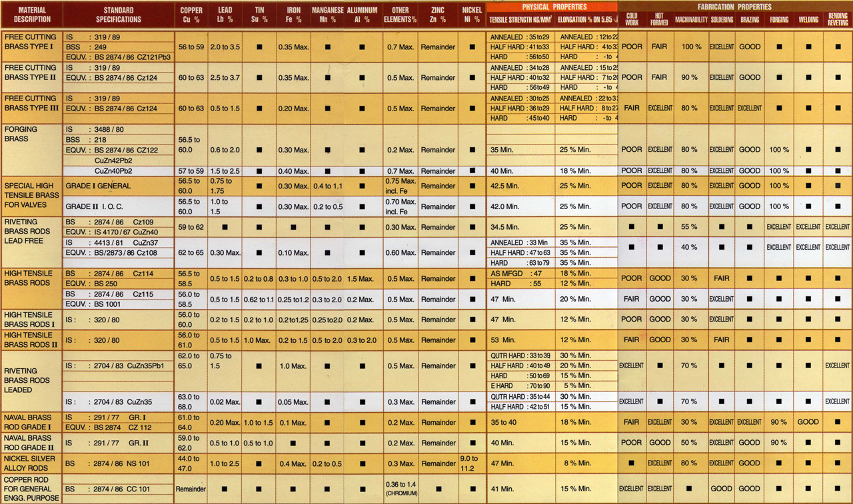Click the '5 % Min.' elongation value
The image size is (853, 504).
point(576,386)
